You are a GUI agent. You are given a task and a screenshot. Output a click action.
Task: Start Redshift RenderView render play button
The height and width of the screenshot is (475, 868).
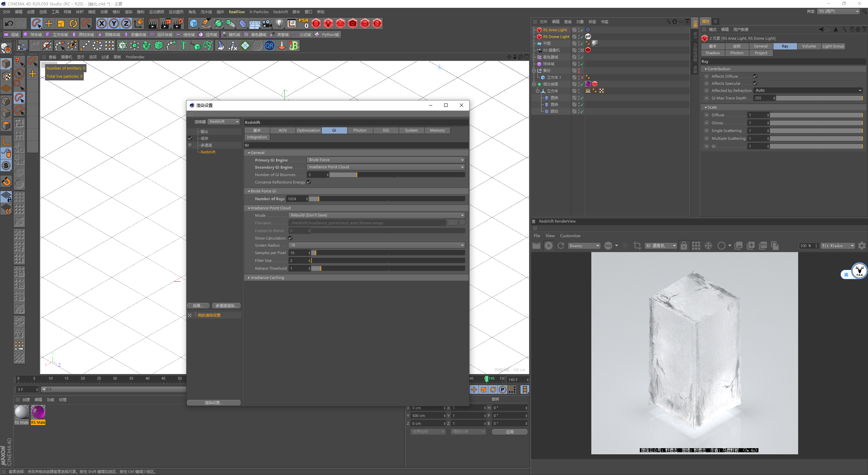(x=548, y=246)
